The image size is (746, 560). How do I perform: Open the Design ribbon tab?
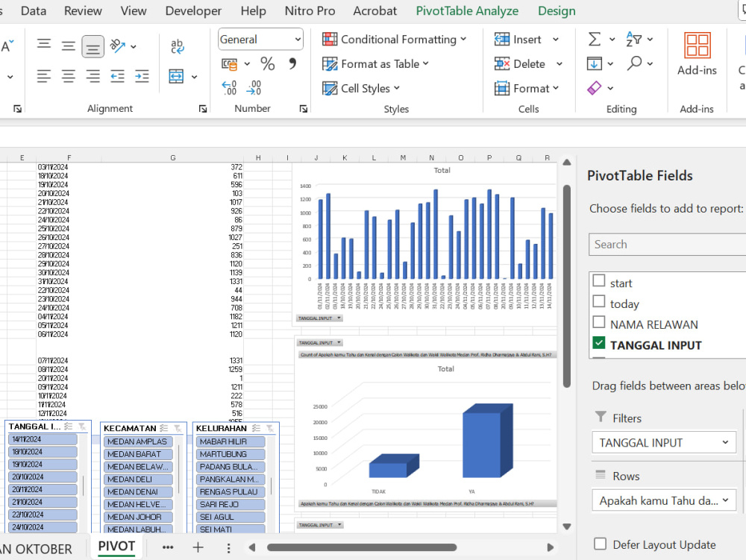(557, 11)
